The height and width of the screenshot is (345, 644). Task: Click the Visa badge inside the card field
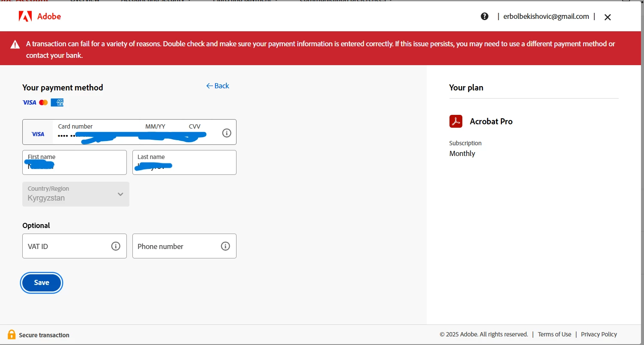pyautogui.click(x=38, y=134)
